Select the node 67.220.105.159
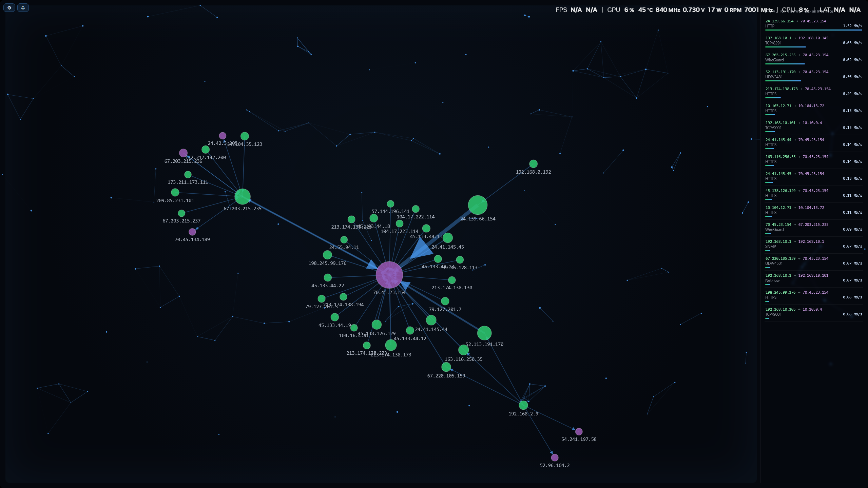This screenshot has height=488, width=868. coord(446,367)
